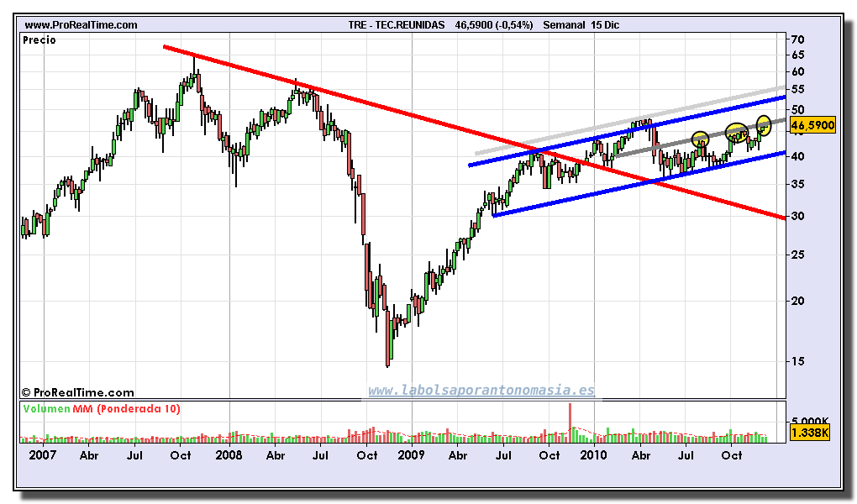Click the first yellow circle marker on gray line
The height and width of the screenshot is (504, 857).
pos(701,139)
